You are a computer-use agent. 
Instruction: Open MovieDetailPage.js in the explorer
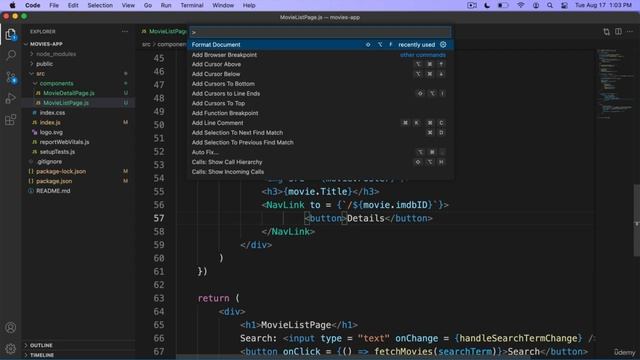click(69, 93)
